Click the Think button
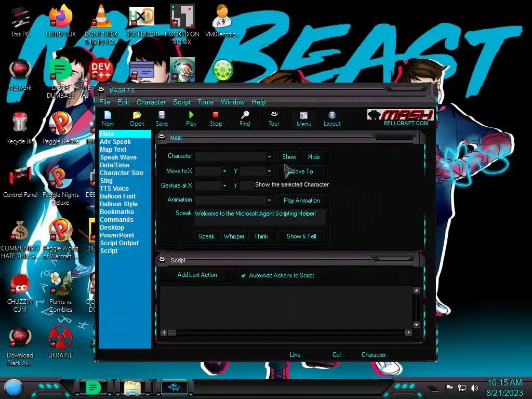Viewport: 532px width, 399px height. click(261, 236)
